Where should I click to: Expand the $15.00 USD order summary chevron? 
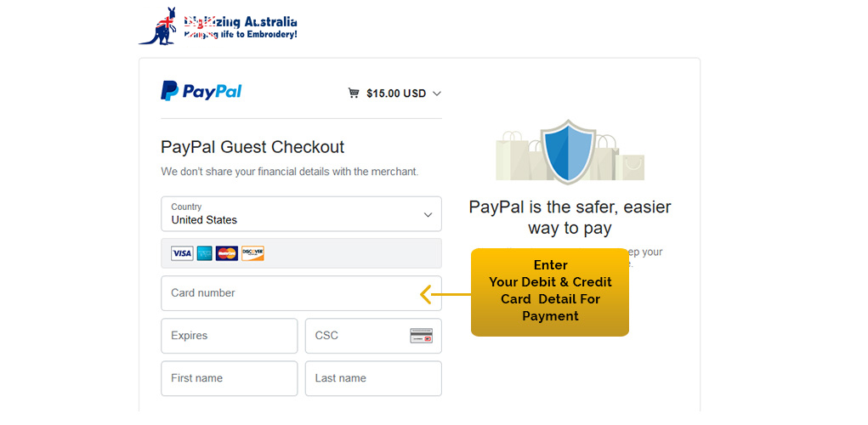click(x=437, y=93)
